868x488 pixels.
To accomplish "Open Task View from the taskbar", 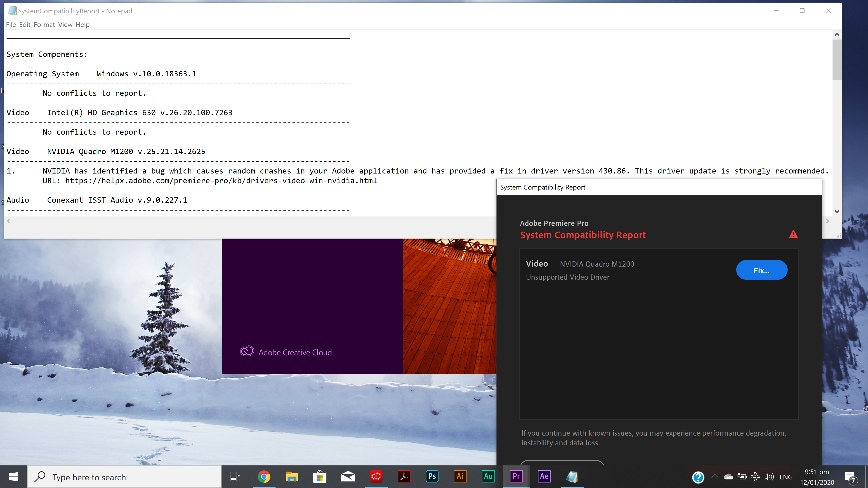I will pos(235,476).
